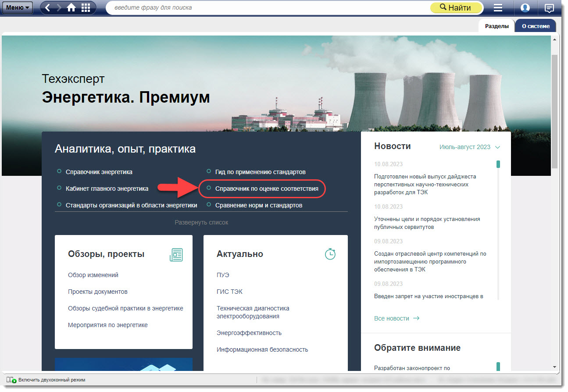
Task: Open news about публичных сервитутов
Action: pos(427,223)
